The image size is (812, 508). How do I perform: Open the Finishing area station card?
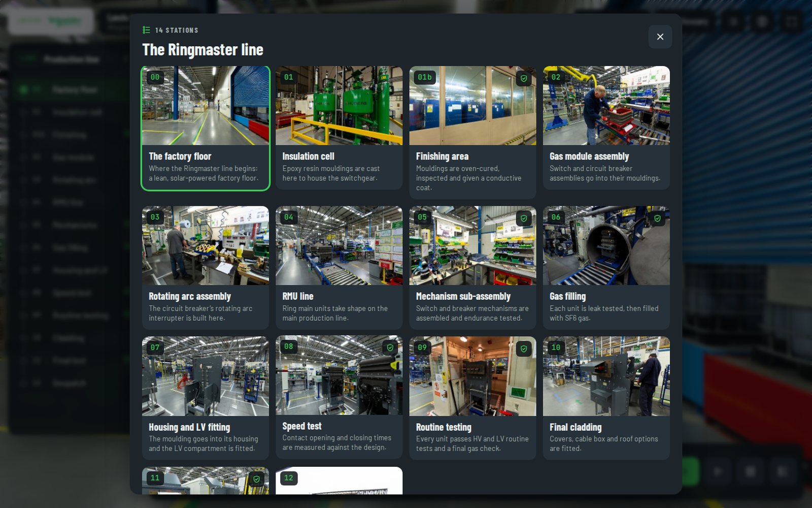coord(472,133)
